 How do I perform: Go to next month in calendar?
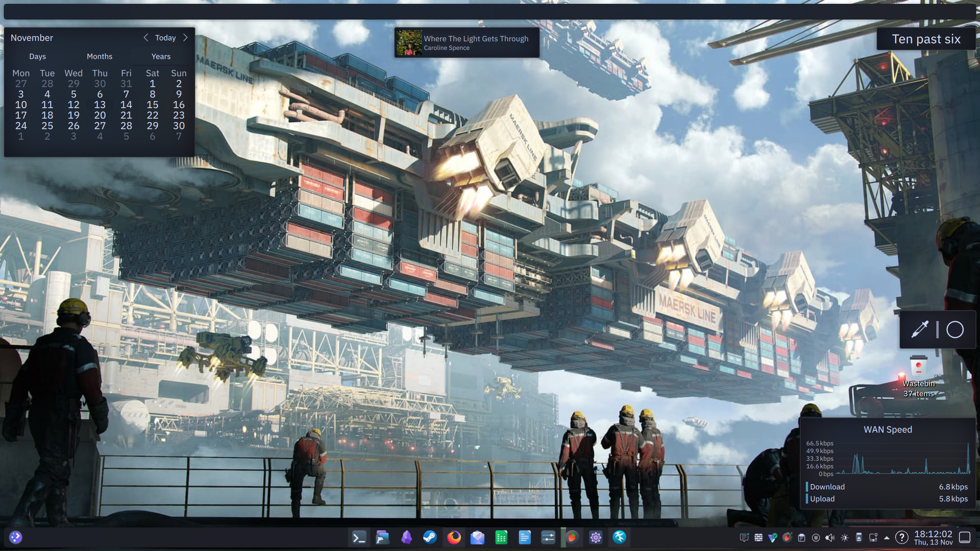coord(185,38)
